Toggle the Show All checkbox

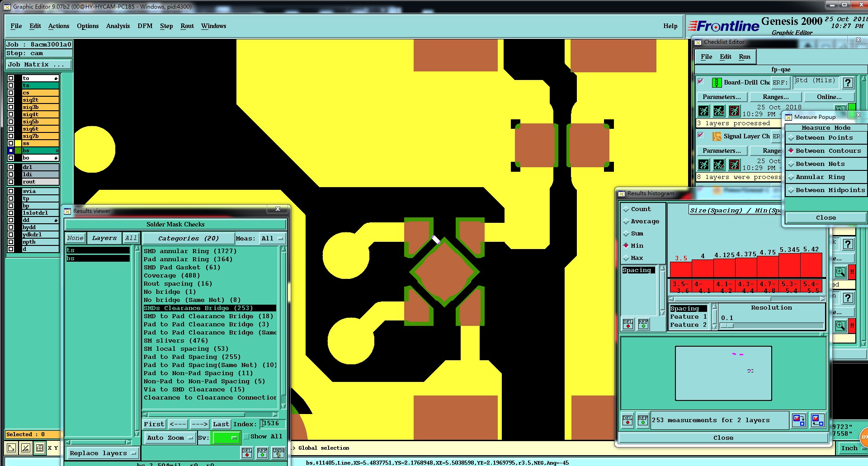point(246,437)
